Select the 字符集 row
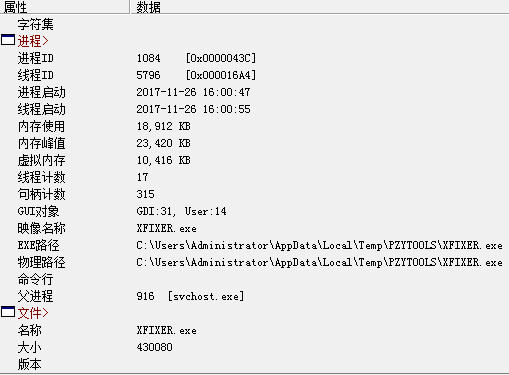Screen dimensions: 509x375 click(254, 24)
